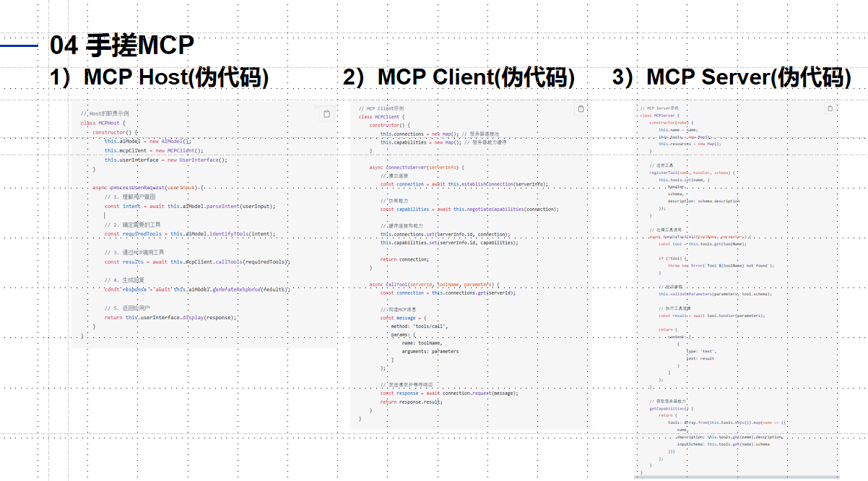This screenshot has height=481, width=868.
Task: Click 'this.connections = new Map();' line
Action: click(x=440, y=134)
